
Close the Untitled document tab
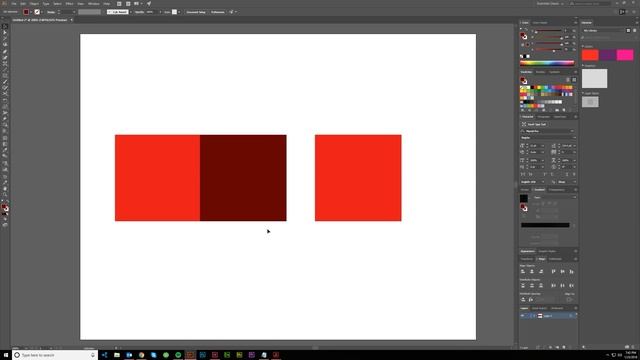(x=71, y=20)
